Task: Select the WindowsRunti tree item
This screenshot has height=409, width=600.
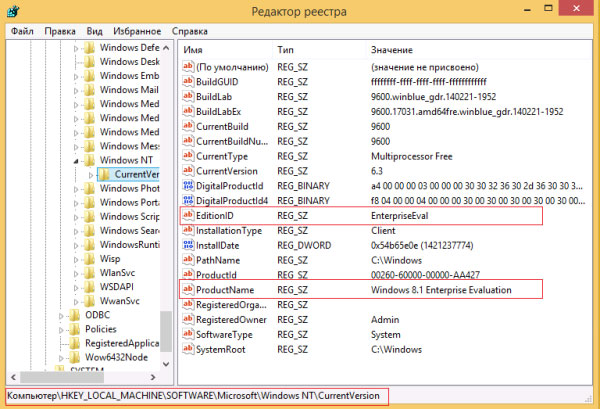Action: point(130,244)
